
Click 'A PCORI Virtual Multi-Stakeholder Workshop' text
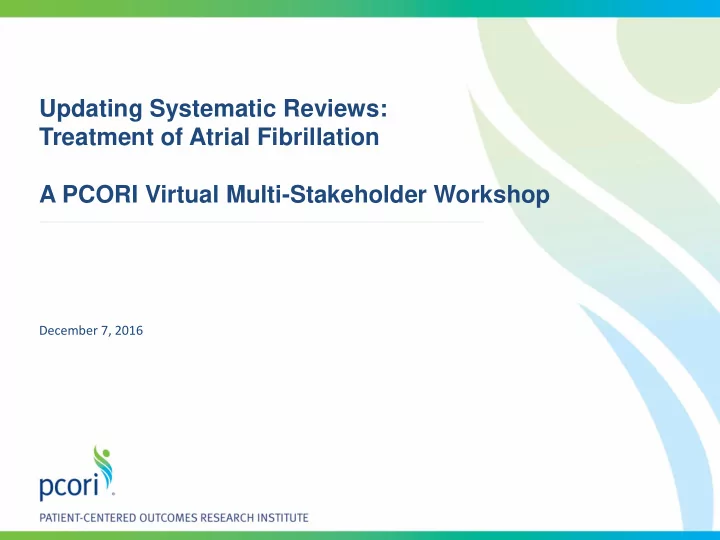click(x=294, y=194)
